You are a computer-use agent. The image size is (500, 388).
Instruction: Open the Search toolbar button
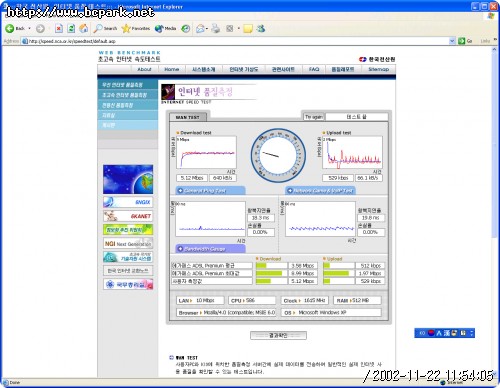105,29
